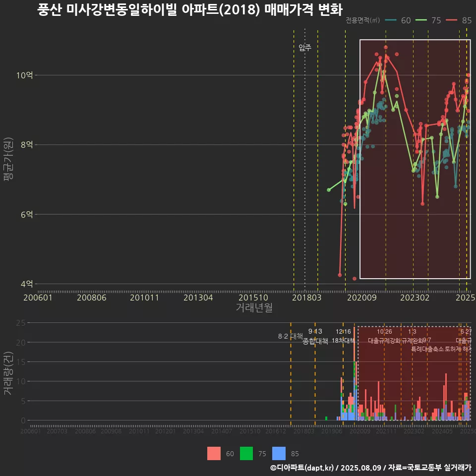This screenshot has width=476, height=476.
Task: Click the highest red 85 price point
Action: [386, 48]
